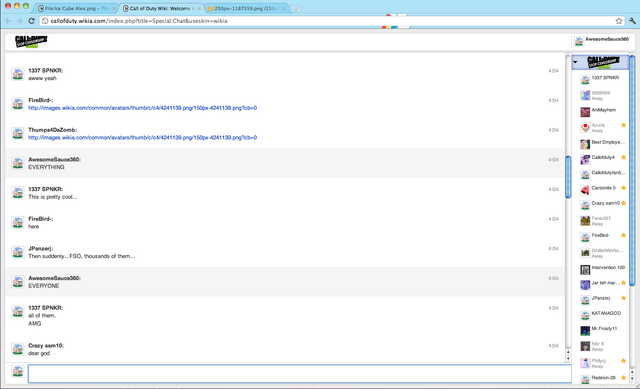Click 'here' message from FireBird-
Viewport: 640px width, 389px height.
(33, 227)
